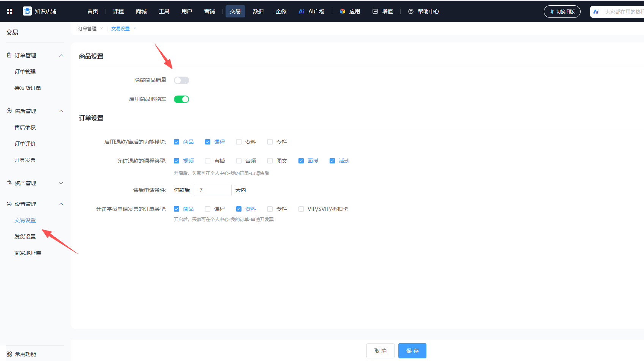Click the 应用 cube icon

pos(343,11)
